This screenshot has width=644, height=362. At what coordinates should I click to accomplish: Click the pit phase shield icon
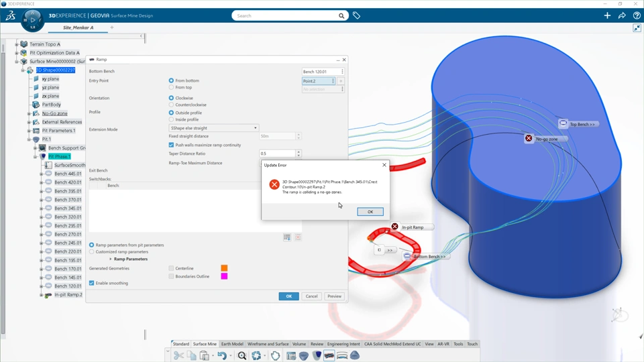[x=317, y=355]
